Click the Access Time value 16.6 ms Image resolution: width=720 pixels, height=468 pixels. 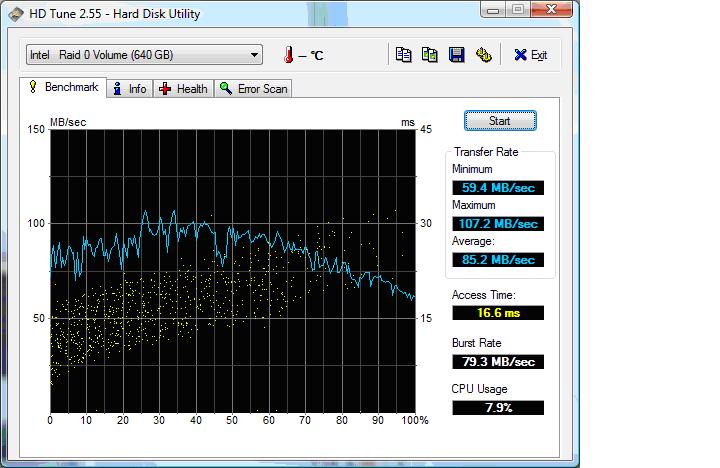tap(498, 313)
